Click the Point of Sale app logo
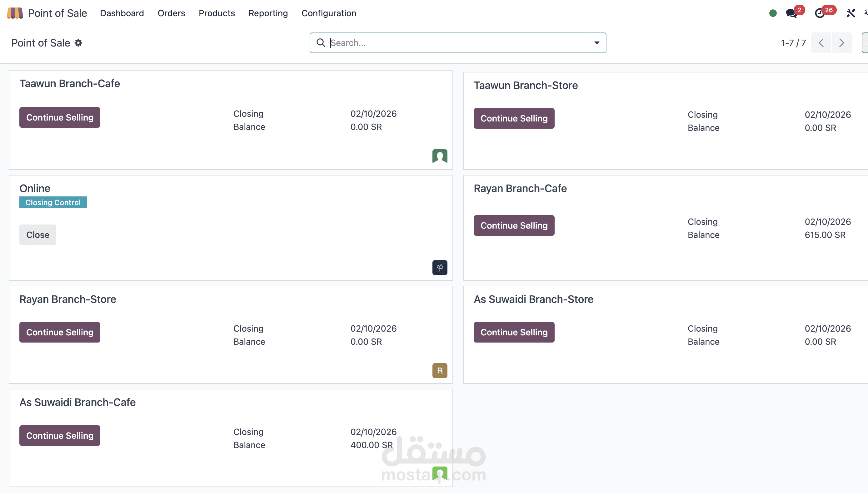The height and width of the screenshot is (494, 868). pyautogui.click(x=15, y=13)
